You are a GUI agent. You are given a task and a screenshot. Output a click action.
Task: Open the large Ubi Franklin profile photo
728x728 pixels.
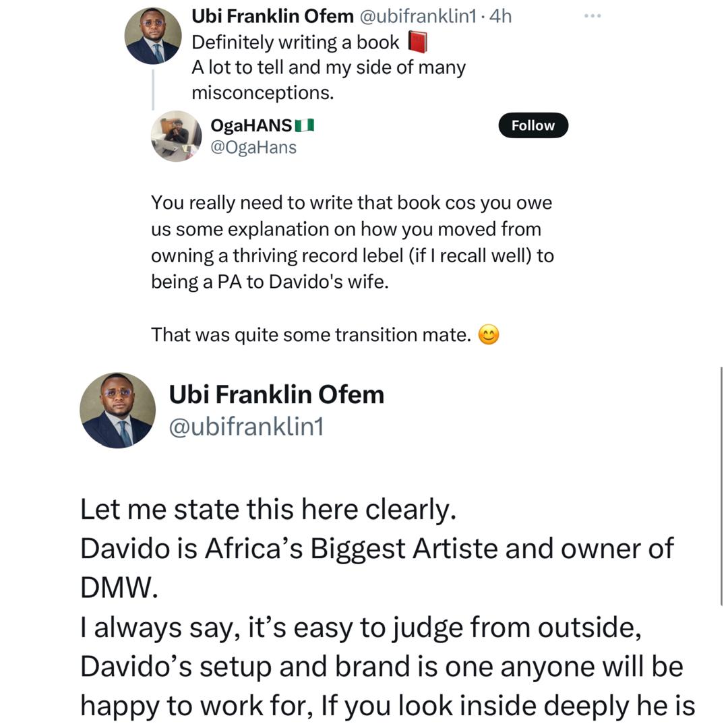pyautogui.click(x=118, y=410)
